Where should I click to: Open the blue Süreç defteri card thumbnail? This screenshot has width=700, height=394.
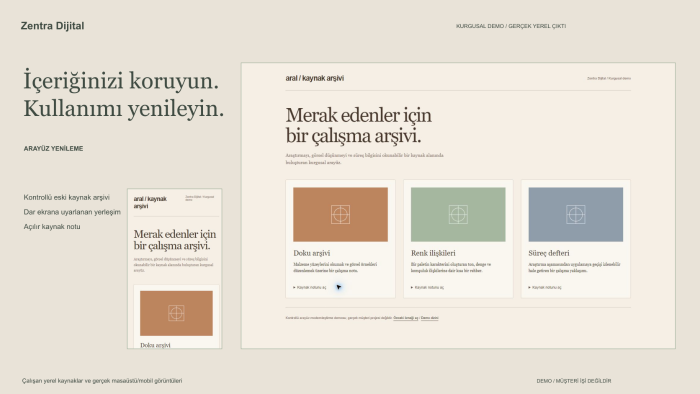click(575, 215)
